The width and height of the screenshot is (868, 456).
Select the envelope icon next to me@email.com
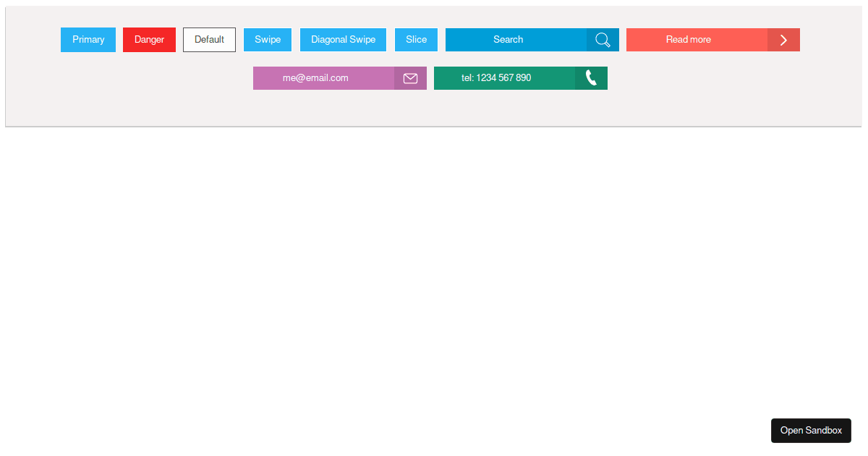(x=410, y=77)
